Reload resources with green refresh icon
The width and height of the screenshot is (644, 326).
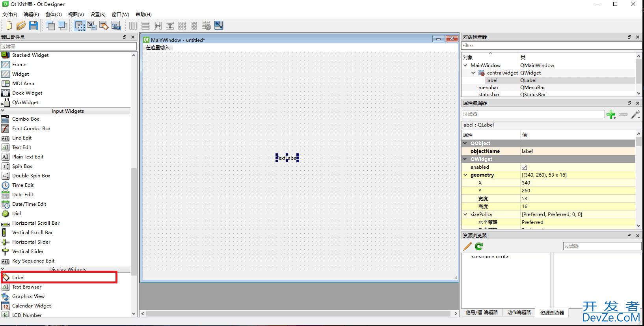(x=479, y=246)
